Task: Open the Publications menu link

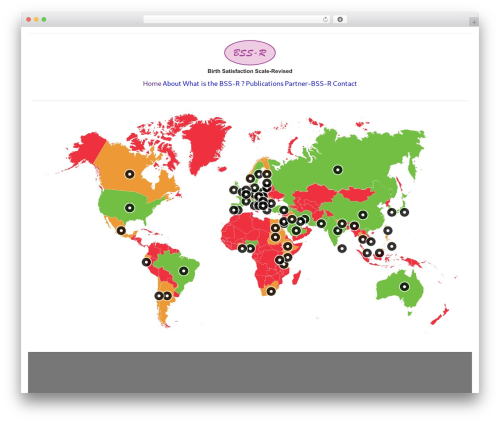Action: tap(265, 84)
